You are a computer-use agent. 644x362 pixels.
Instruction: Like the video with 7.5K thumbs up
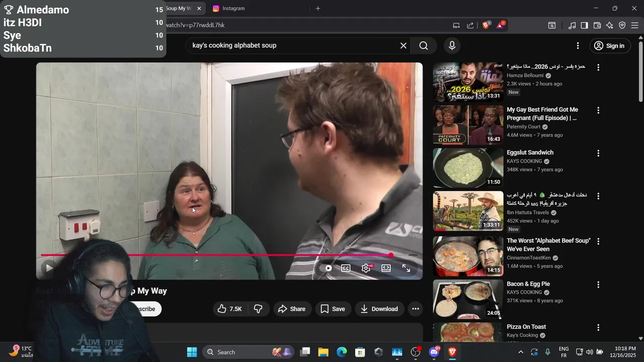click(230, 309)
